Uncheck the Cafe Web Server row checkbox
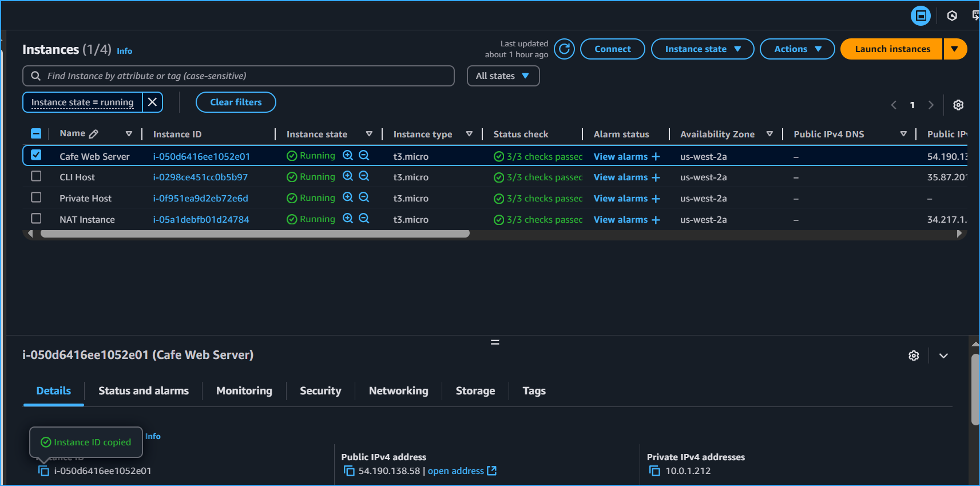 point(36,155)
